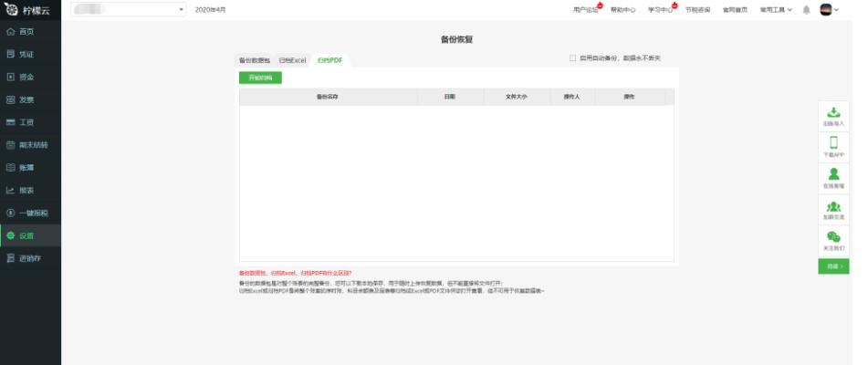The width and height of the screenshot is (868, 365).
Task: Click the 关注我们 WeChat icon
Action: (833, 236)
